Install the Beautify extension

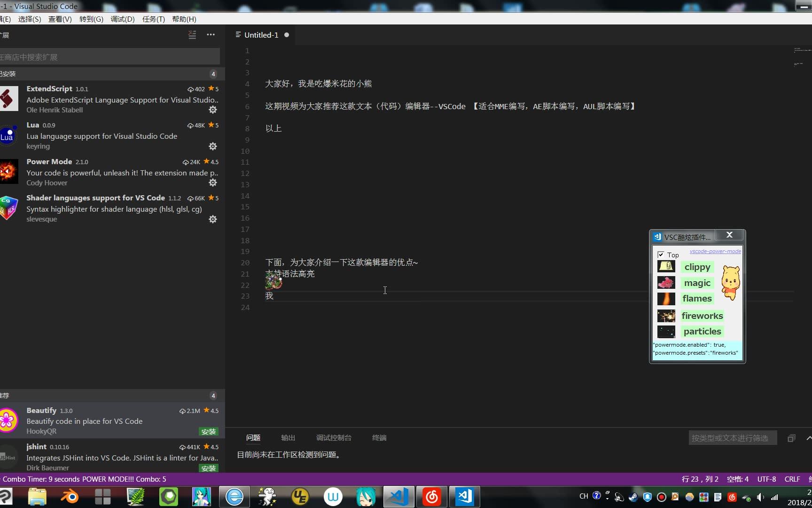(209, 431)
